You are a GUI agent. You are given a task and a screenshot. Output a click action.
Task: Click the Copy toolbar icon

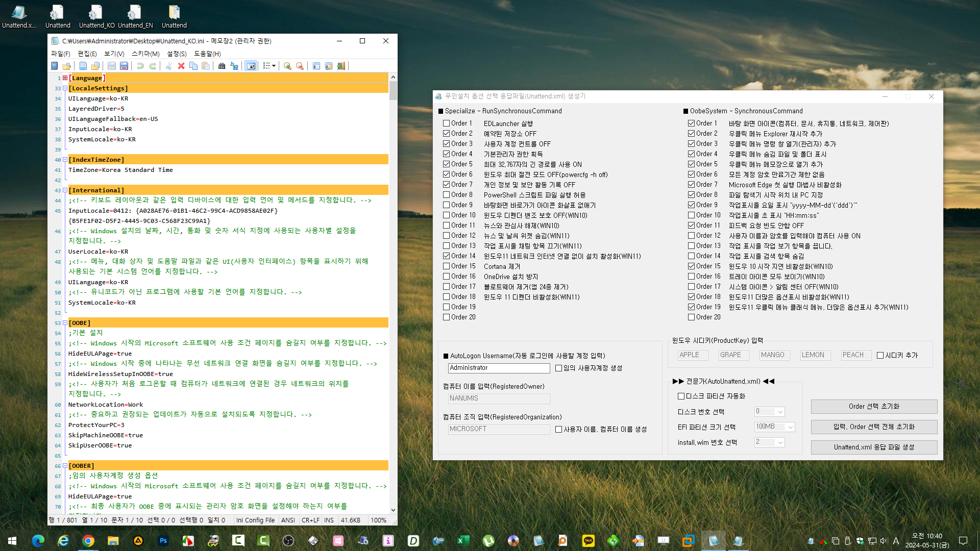click(x=193, y=66)
